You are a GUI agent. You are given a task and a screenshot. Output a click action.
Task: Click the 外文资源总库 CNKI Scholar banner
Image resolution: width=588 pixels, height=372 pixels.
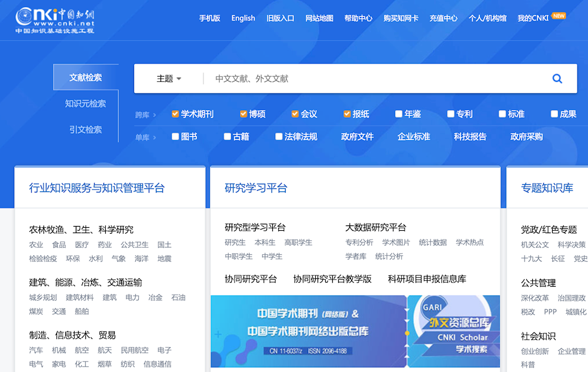click(x=454, y=331)
